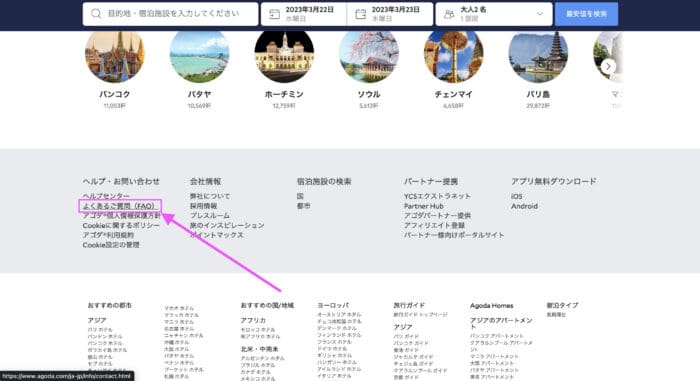Open the 2023年3月22日 check-in date picker
The height and width of the screenshot is (381, 700).
tap(304, 14)
